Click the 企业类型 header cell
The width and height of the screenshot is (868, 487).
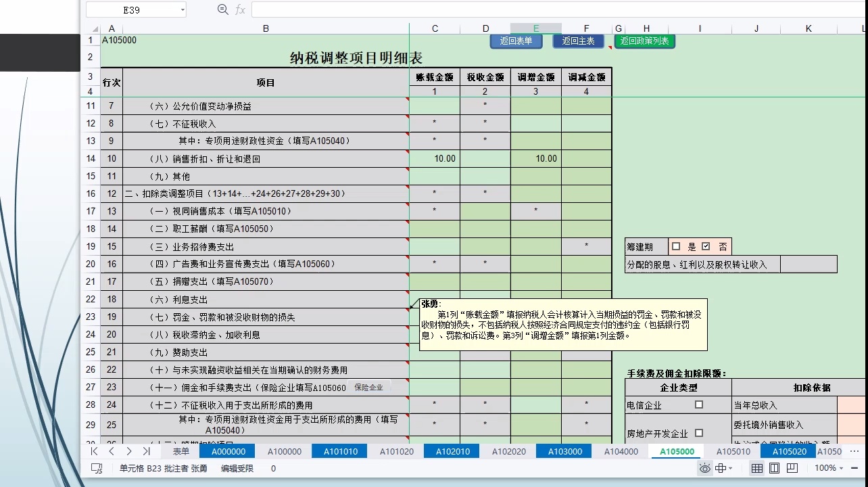click(x=678, y=388)
